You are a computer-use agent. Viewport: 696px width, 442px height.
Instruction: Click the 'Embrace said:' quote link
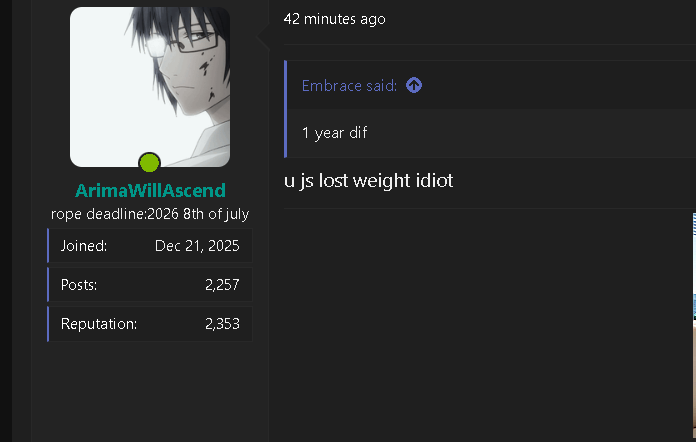point(349,85)
